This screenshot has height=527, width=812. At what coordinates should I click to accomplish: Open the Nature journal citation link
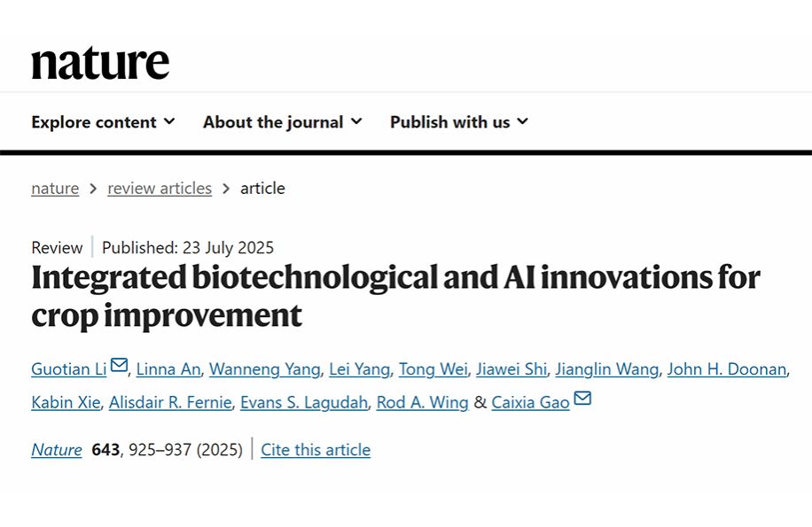point(57,450)
